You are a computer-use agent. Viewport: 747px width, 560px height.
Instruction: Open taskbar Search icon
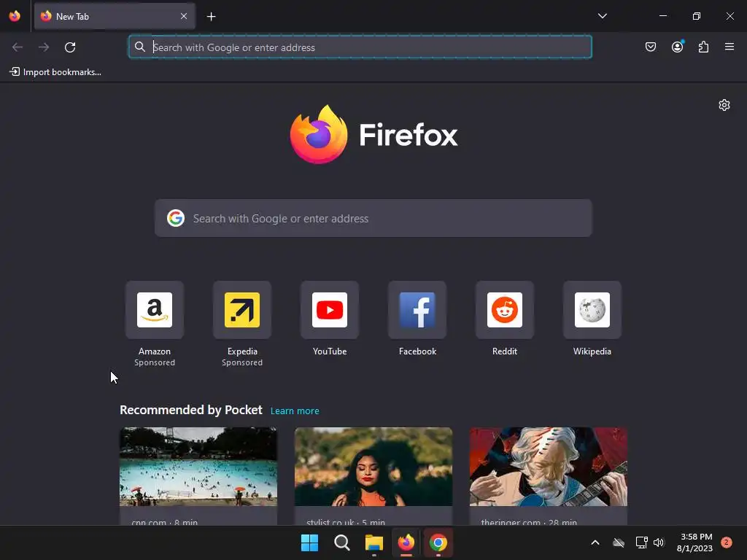(342, 542)
